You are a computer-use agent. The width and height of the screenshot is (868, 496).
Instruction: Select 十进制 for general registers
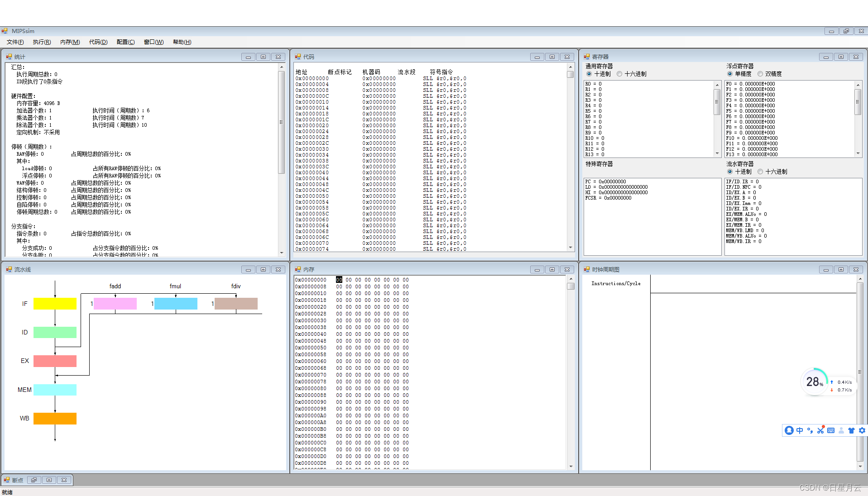click(x=589, y=74)
